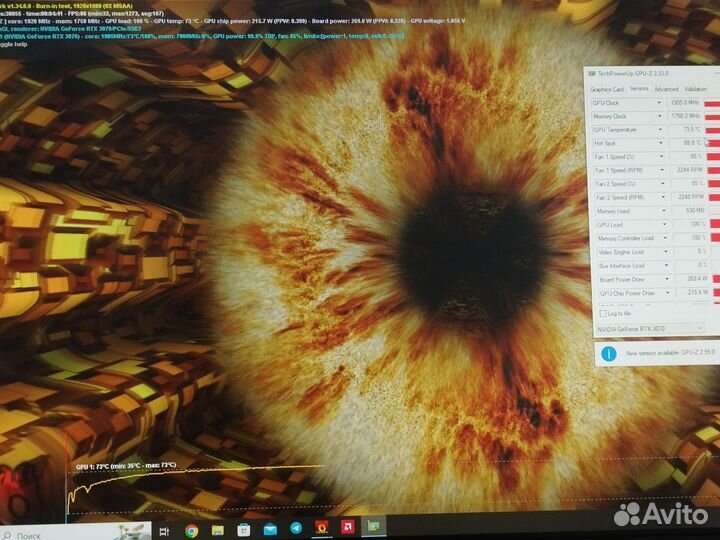Click the GPU Clock value 1905.0 MHz

click(684, 102)
